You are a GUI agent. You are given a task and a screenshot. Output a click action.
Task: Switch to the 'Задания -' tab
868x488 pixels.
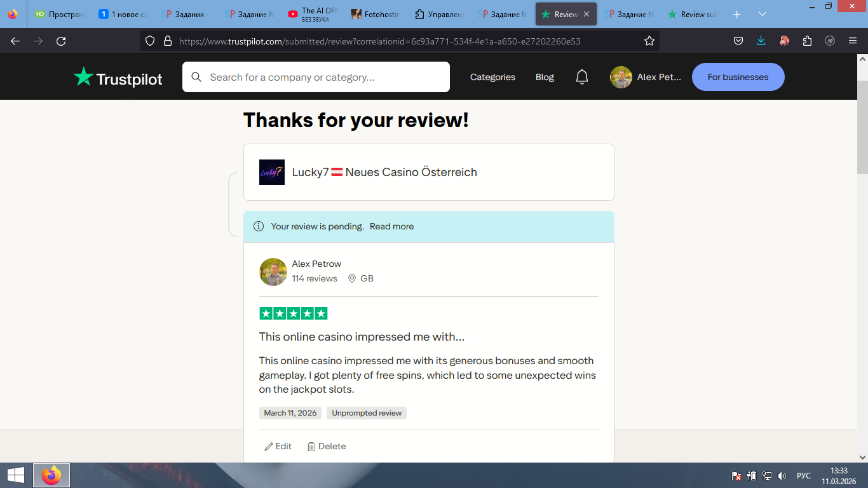[x=186, y=14]
